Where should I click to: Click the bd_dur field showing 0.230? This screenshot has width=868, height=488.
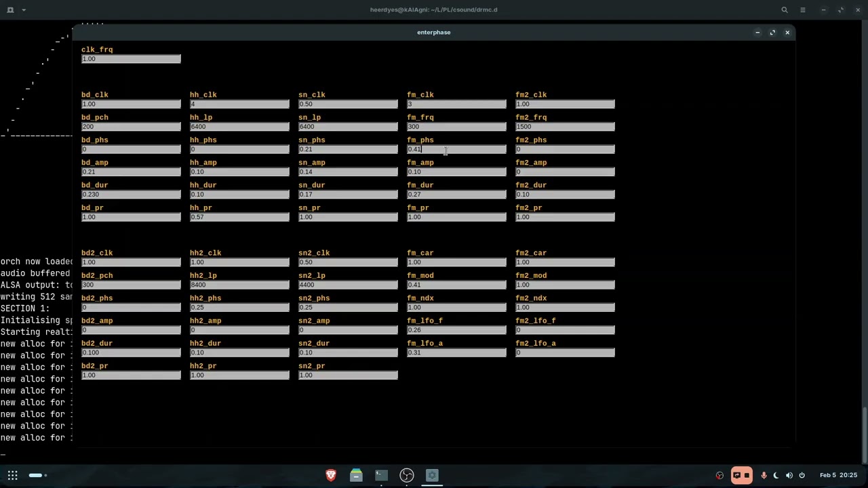131,195
